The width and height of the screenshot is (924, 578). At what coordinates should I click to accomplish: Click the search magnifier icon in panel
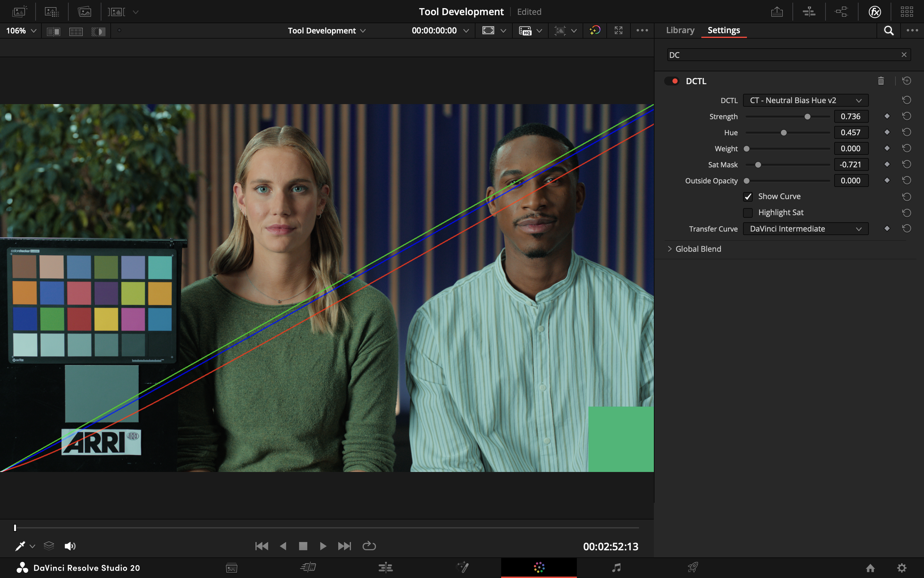coord(889,31)
